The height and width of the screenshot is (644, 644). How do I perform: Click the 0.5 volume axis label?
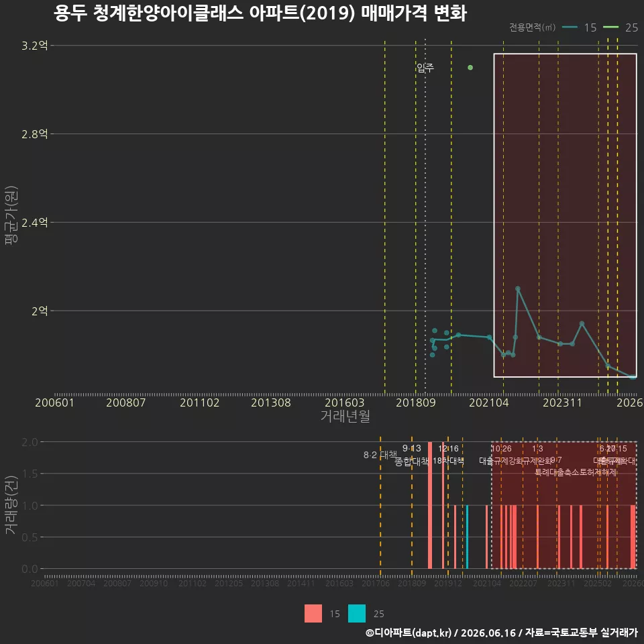(x=30, y=537)
